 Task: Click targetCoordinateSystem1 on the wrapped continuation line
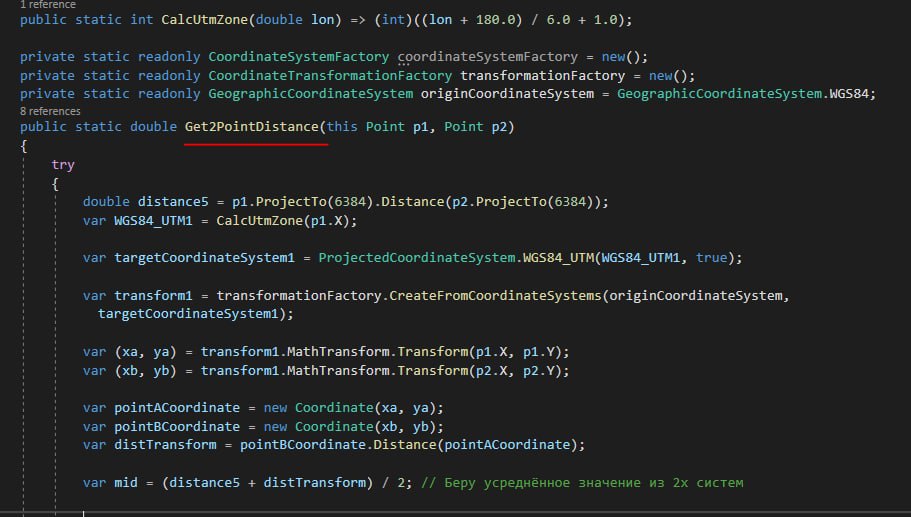pyautogui.click(x=188, y=314)
